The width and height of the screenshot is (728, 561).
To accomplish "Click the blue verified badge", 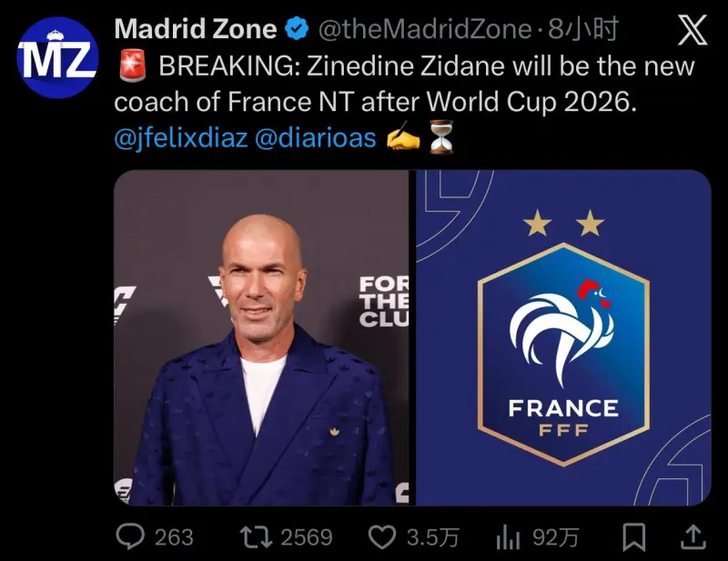I will (297, 30).
